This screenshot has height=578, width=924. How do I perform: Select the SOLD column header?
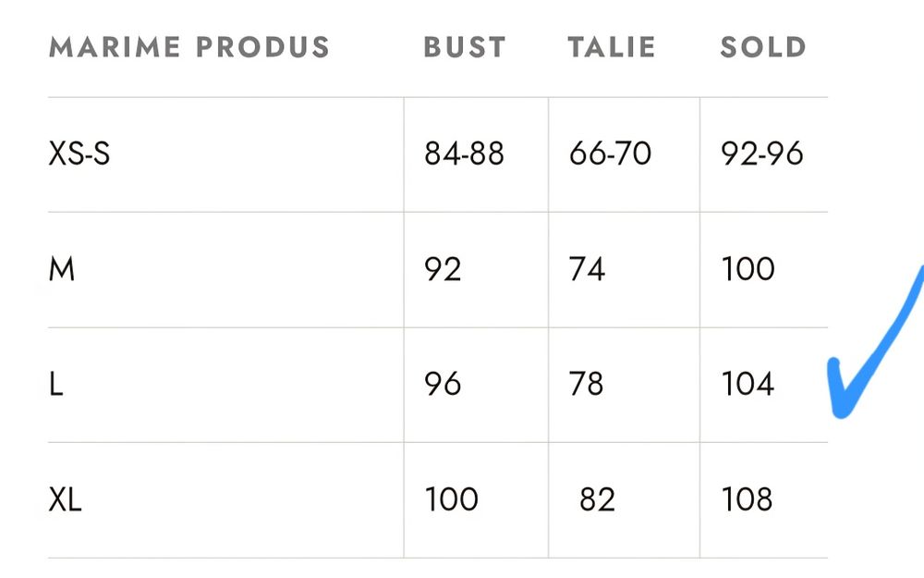coord(763,47)
